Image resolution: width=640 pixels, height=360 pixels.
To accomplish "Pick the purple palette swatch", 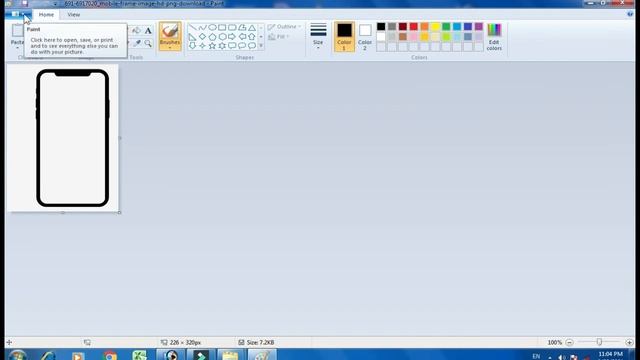I will click(479, 27).
